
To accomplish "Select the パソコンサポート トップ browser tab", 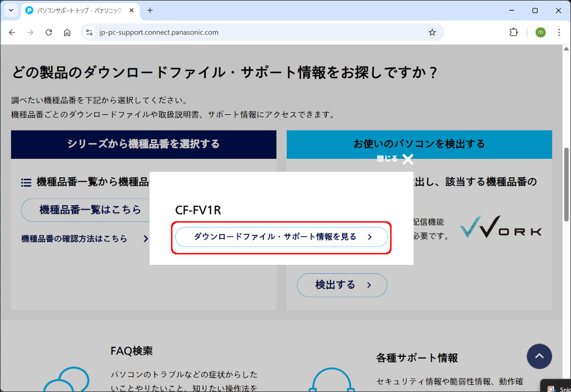I will (79, 11).
